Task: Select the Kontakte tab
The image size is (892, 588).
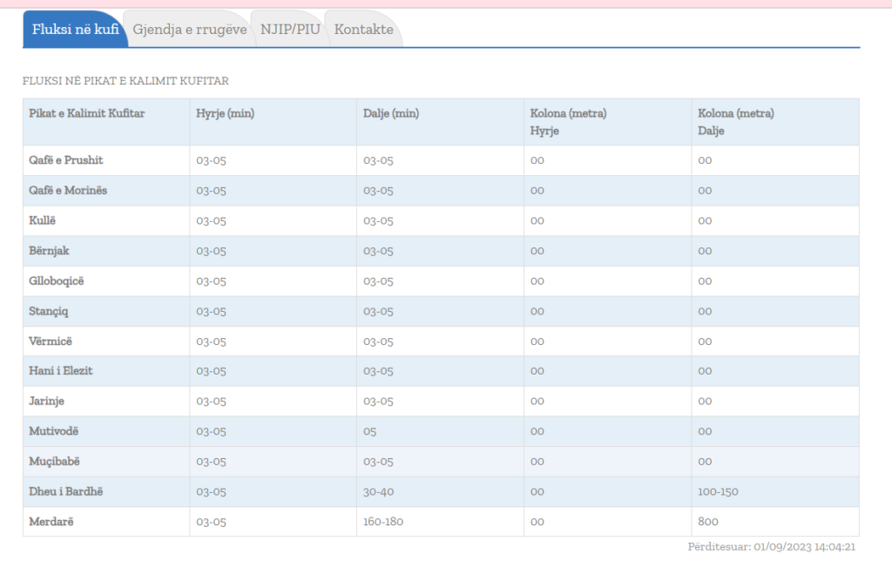Action: tap(363, 29)
